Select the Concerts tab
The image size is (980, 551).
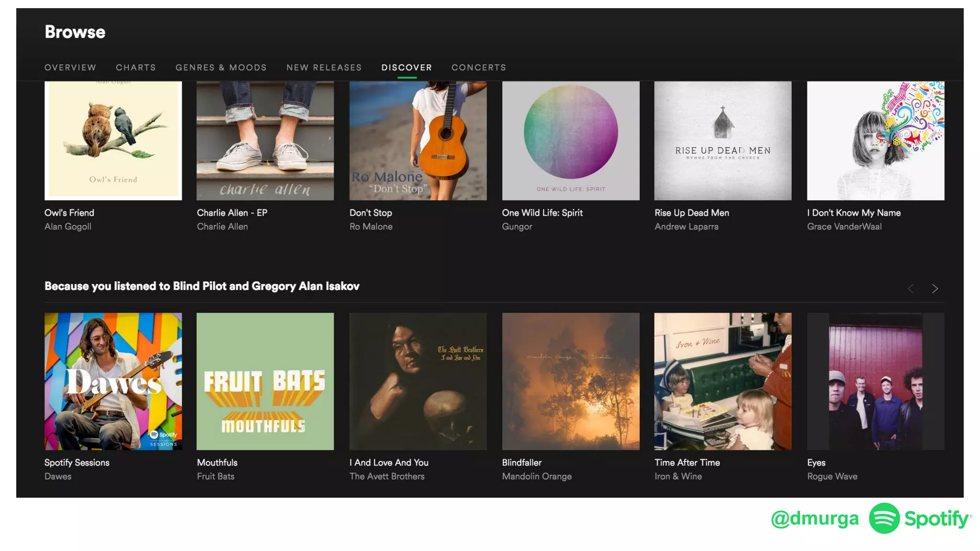(479, 67)
